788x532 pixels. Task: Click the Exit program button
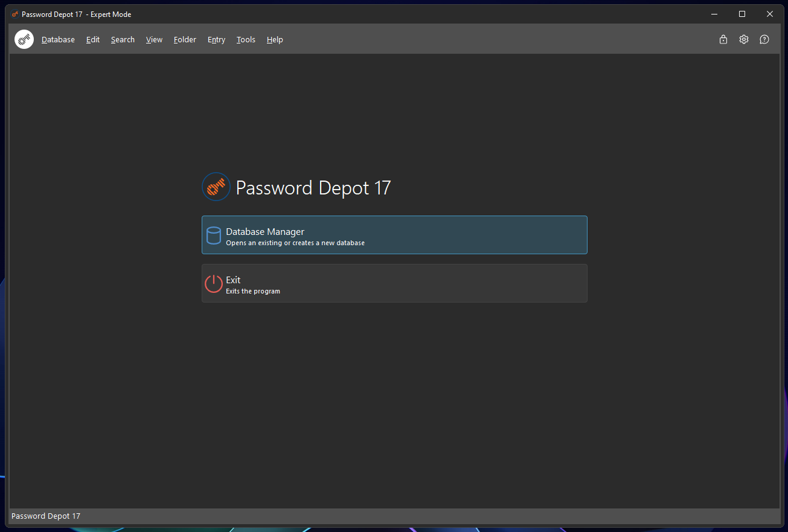394,283
